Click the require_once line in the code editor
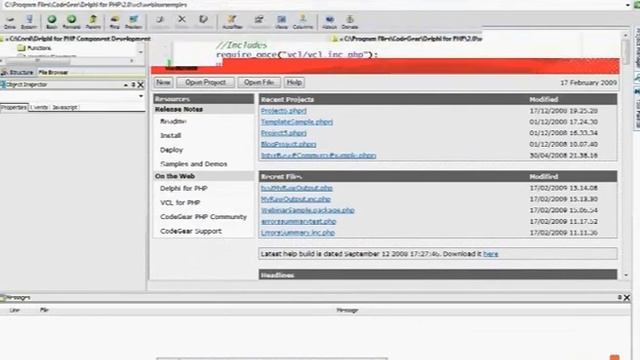640x360 pixels. pos(297,55)
